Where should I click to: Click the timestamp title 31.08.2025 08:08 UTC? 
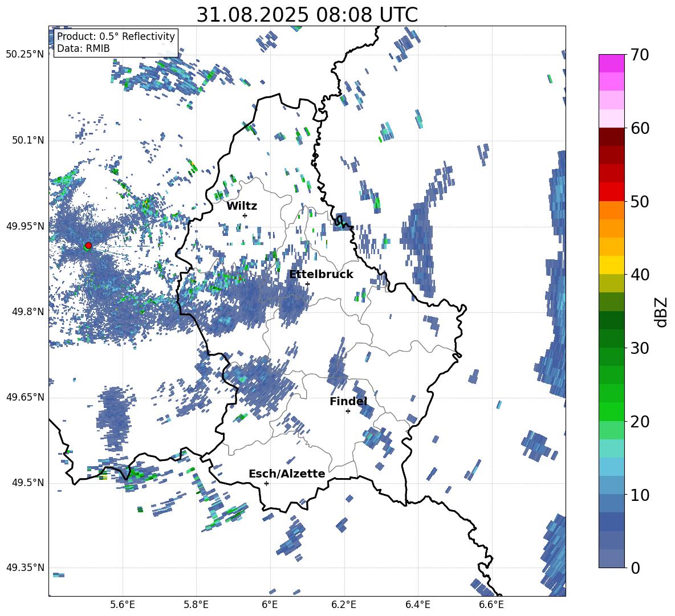307,15
